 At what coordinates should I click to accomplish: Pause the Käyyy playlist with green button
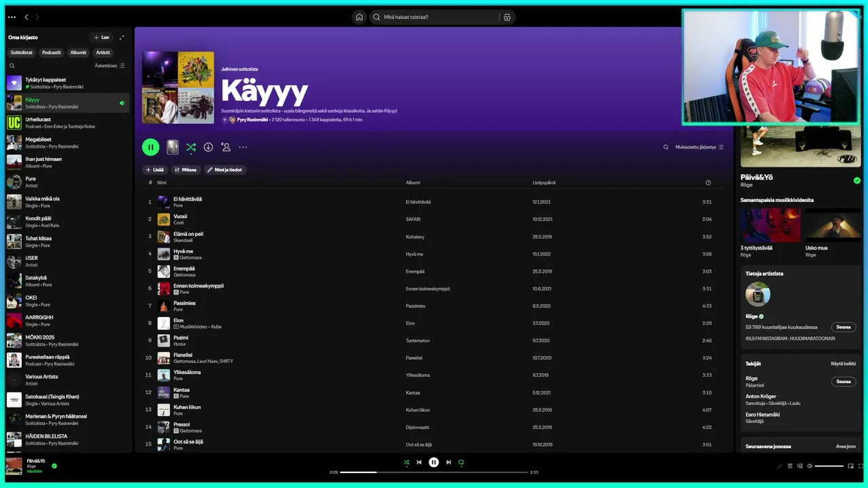coord(151,147)
